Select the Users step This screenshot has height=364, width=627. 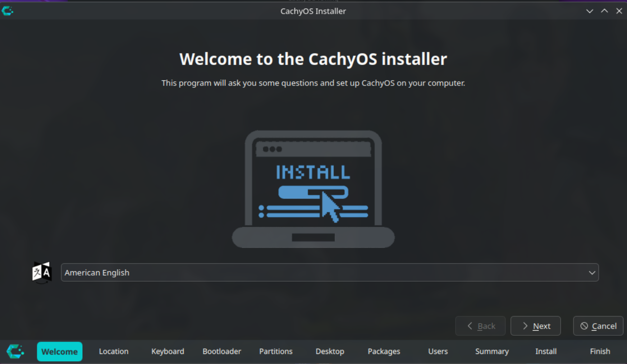coord(438,351)
